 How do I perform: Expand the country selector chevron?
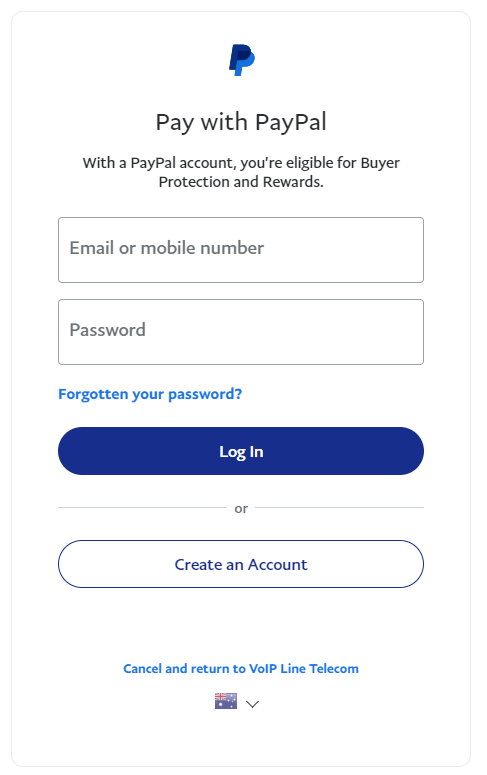point(253,704)
